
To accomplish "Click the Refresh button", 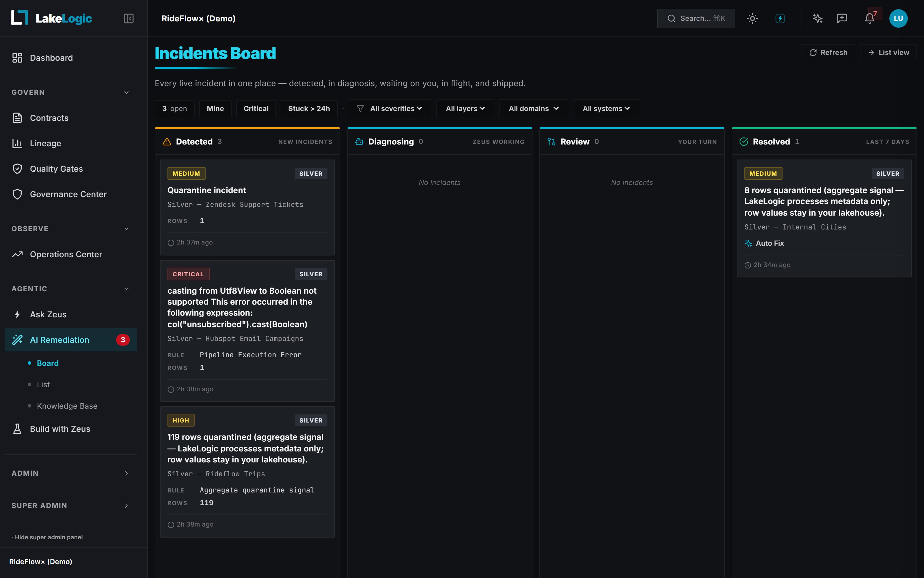I will tap(828, 52).
